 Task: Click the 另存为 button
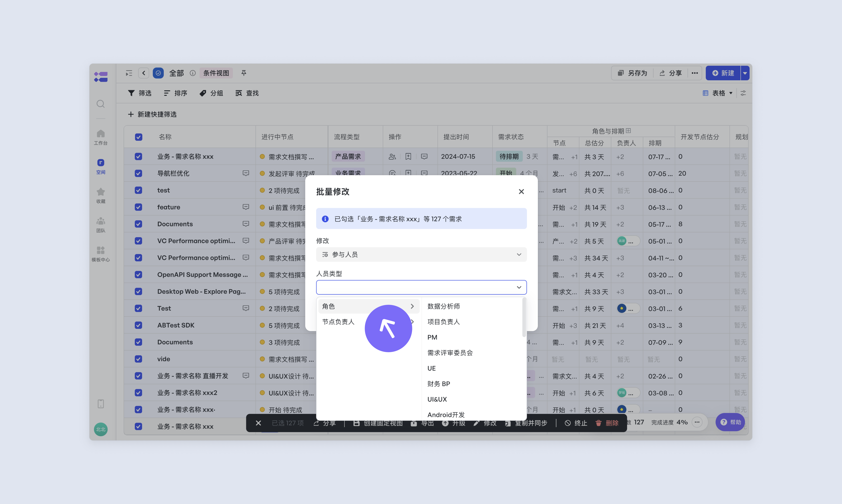tap(632, 73)
